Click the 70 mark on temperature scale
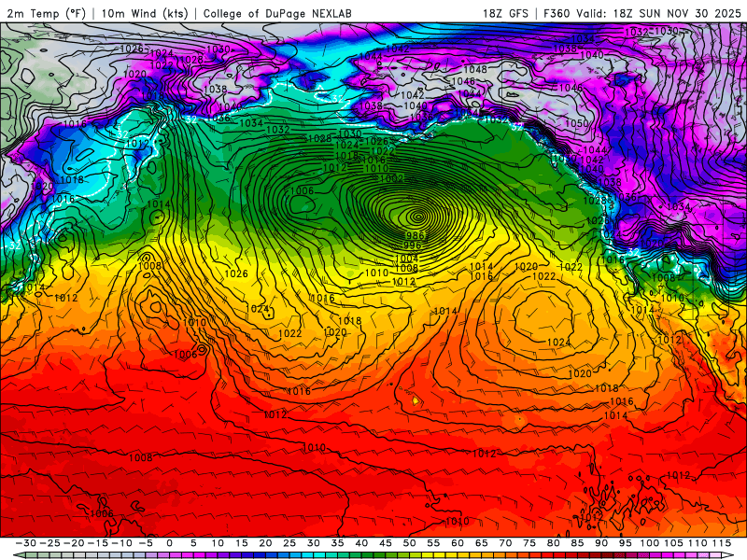 click(x=505, y=543)
